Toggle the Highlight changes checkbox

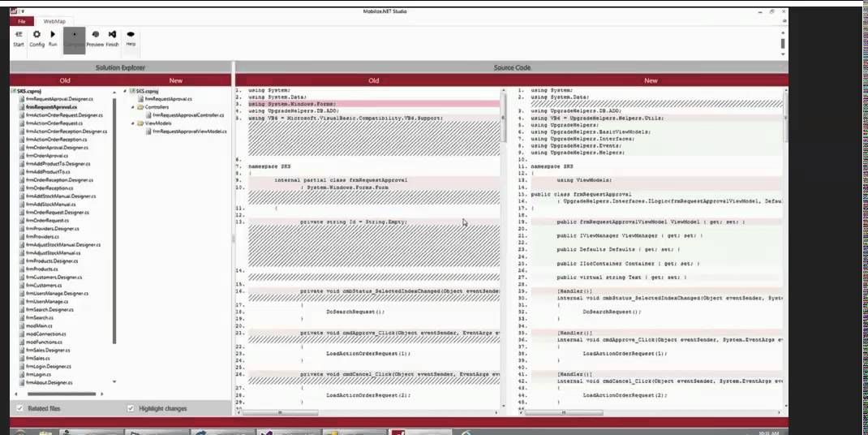(x=131, y=408)
